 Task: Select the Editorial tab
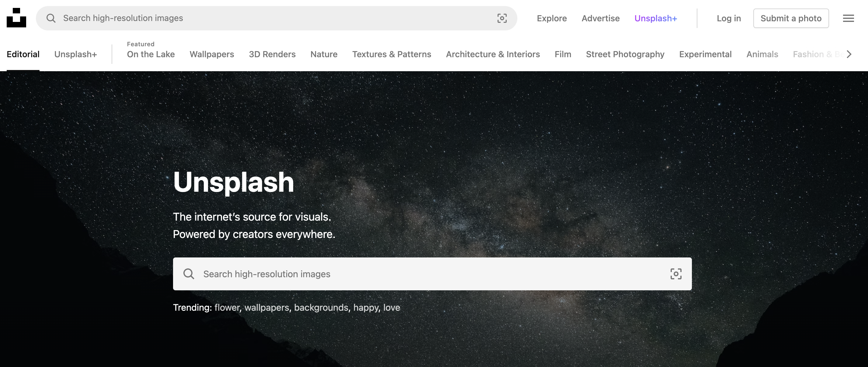click(23, 54)
